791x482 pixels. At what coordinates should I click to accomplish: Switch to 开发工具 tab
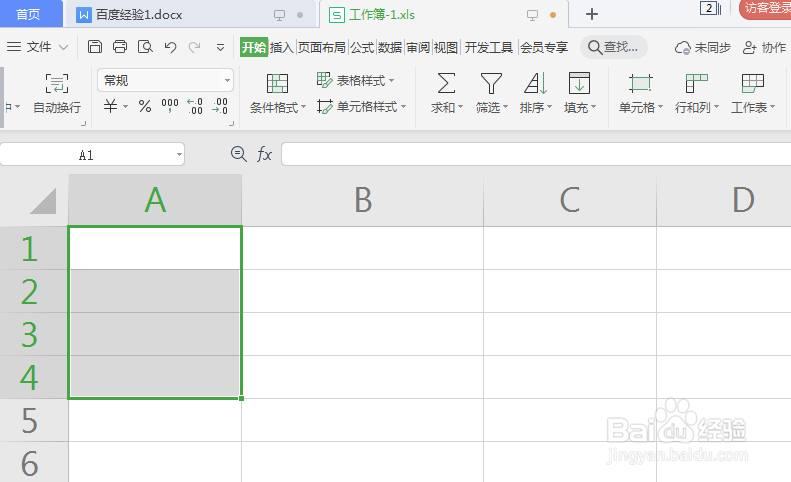[x=488, y=47]
